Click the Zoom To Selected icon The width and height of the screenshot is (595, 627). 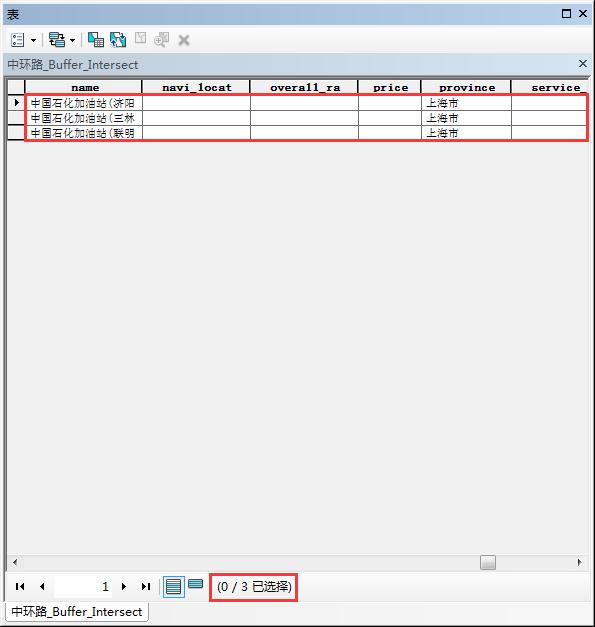[x=162, y=40]
